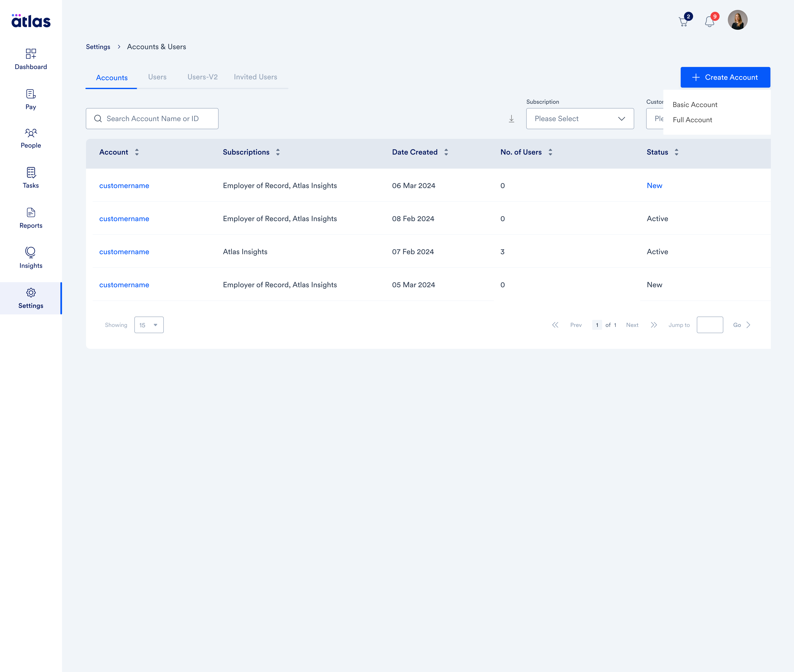
Task: Click the user count '3' cell
Action: 502,252
